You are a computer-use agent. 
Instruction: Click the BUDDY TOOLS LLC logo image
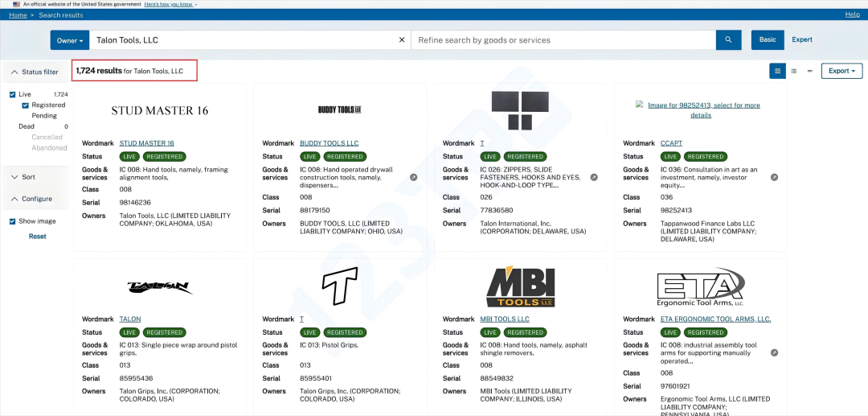(340, 109)
